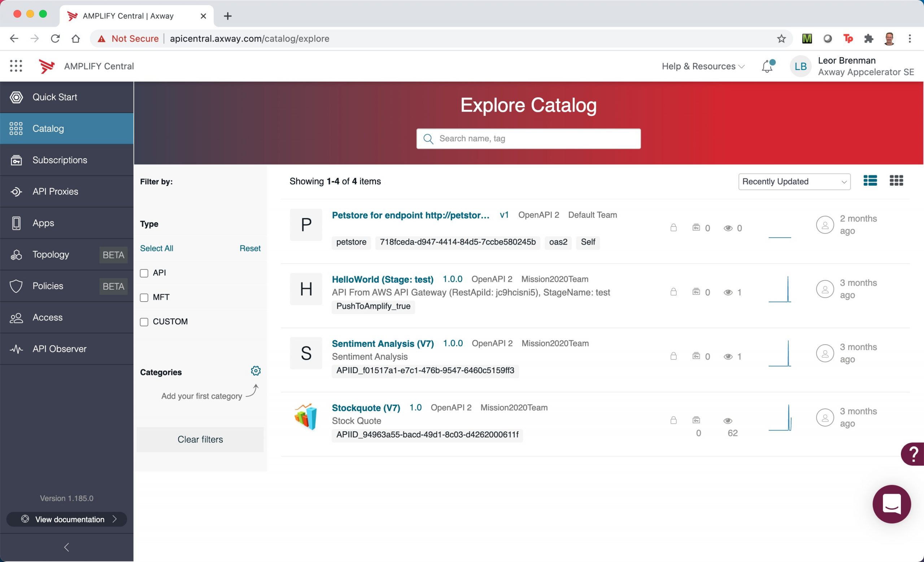Check the API type filter
The height and width of the screenshot is (562, 924).
point(144,273)
